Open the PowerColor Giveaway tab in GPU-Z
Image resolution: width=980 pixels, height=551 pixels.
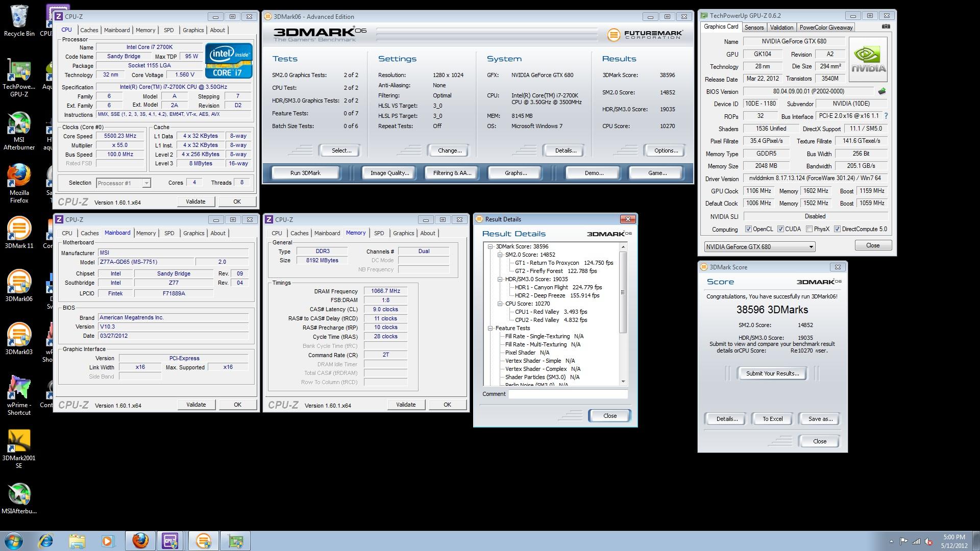[826, 28]
